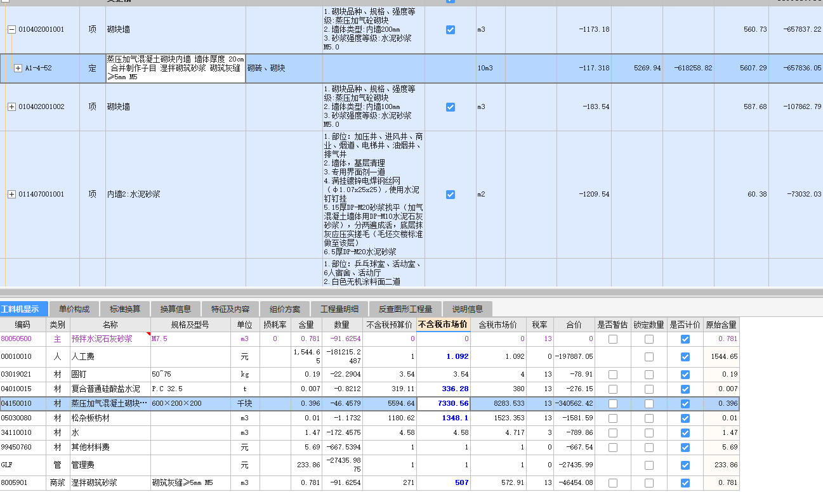Select the 1.092 market price for 人工费
This screenshot has width=823, height=504.
[x=444, y=357]
